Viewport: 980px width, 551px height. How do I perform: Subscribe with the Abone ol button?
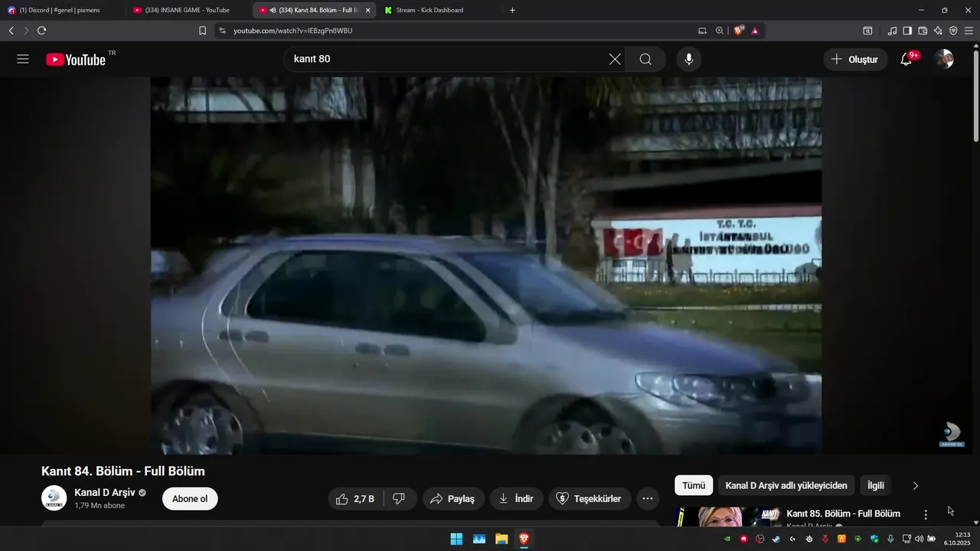190,499
